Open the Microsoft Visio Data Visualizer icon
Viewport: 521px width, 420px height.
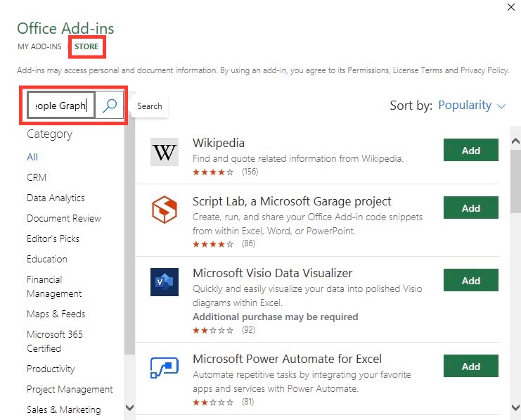[165, 282]
